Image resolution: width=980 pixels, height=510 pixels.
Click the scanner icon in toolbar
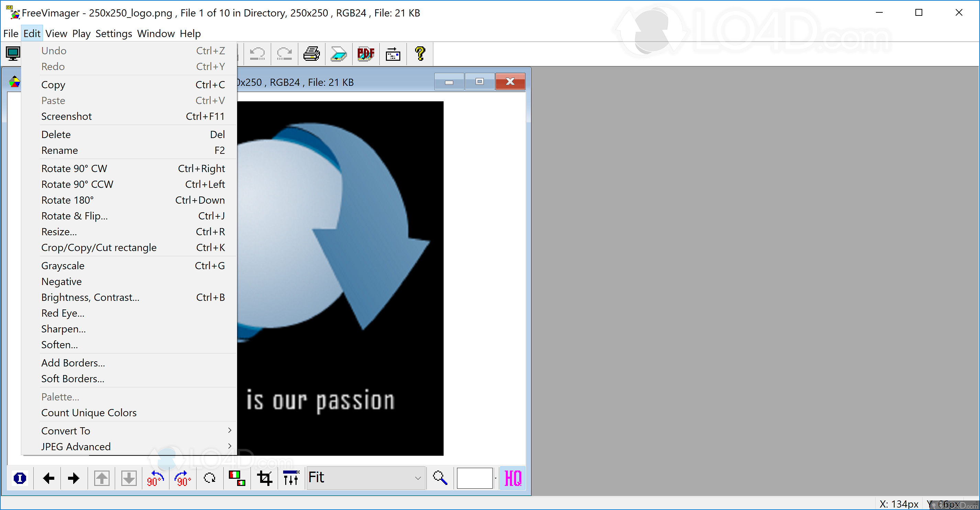pyautogui.click(x=338, y=54)
